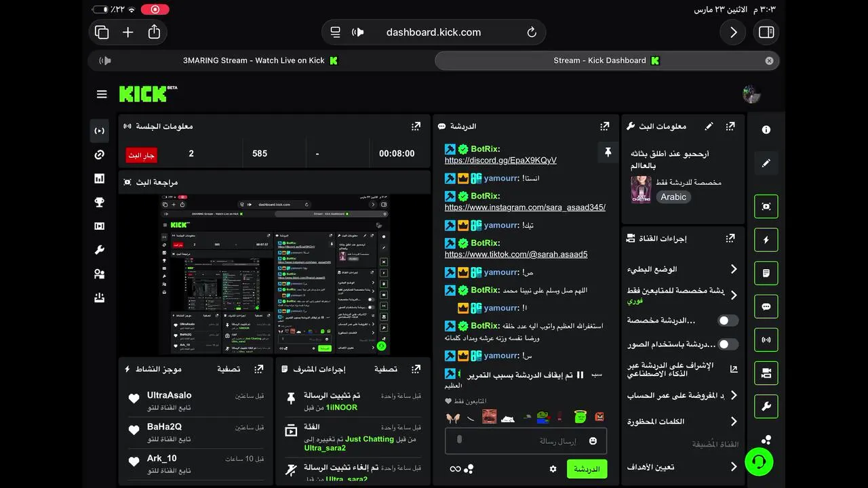Open the green headset support button
This screenshot has height=488, width=868.
point(759,462)
